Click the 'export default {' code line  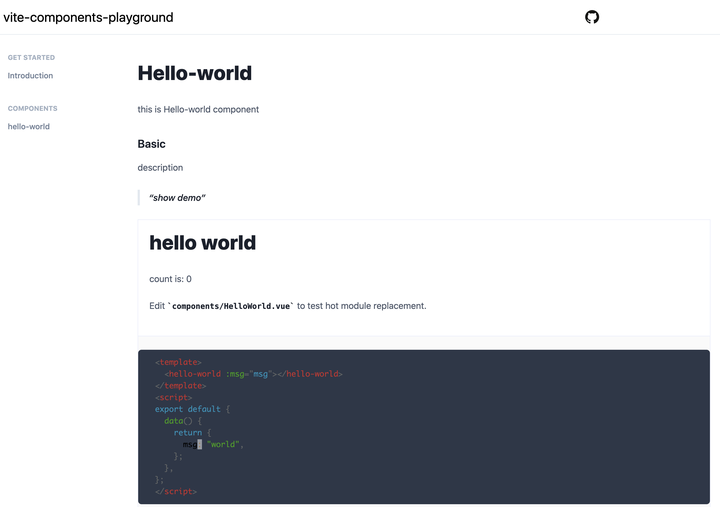(193, 409)
